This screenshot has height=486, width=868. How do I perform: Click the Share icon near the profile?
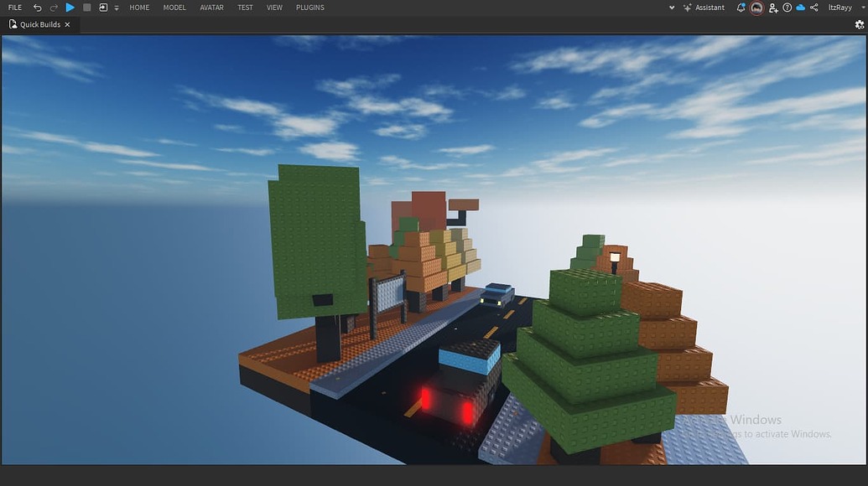813,8
